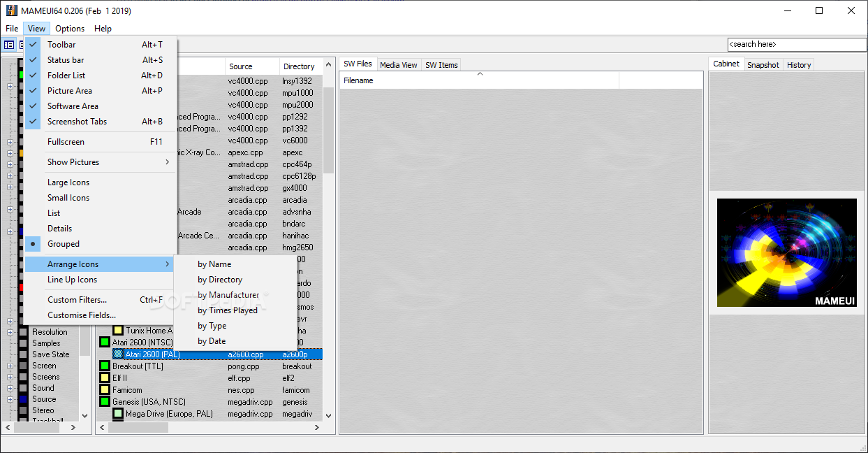
Task: Arrange icons by Type
Action: 235,326
